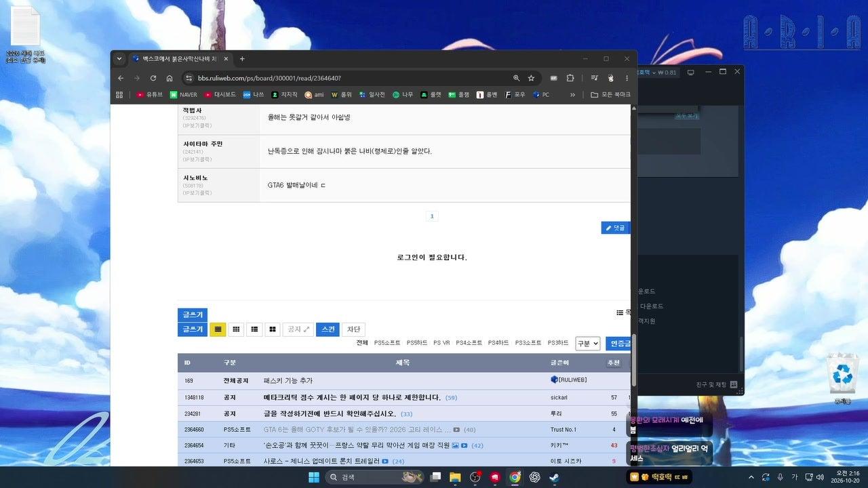Click the lower 글쓰기 button beside view icons

(x=193, y=329)
